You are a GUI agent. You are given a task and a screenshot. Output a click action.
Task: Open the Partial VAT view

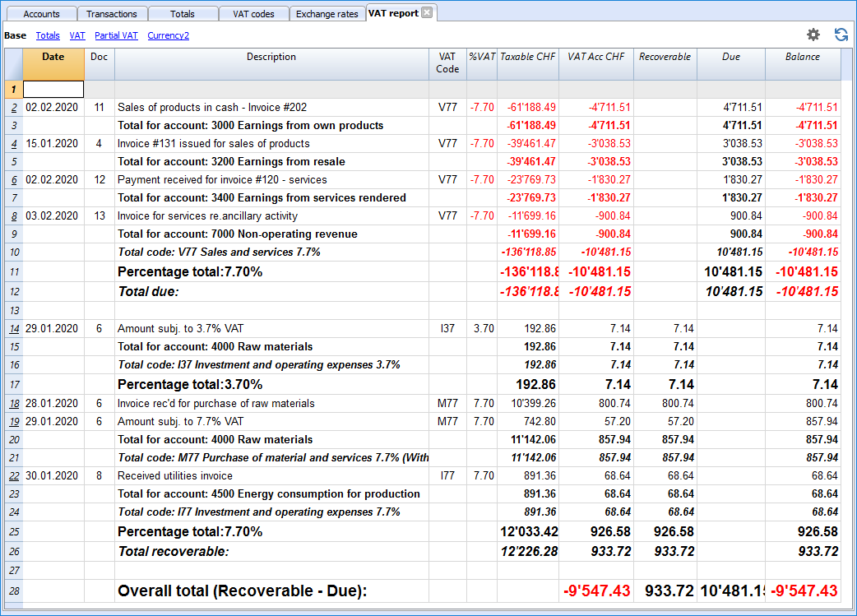116,35
